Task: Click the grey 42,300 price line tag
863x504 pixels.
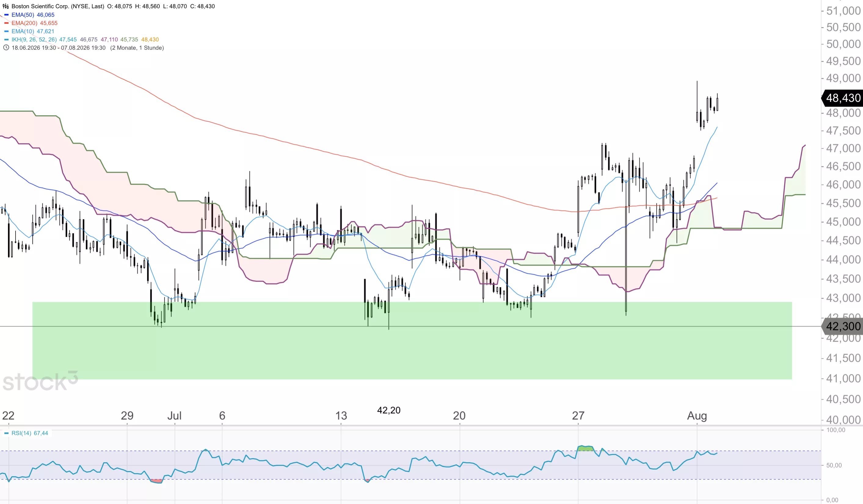Action: pyautogui.click(x=842, y=326)
